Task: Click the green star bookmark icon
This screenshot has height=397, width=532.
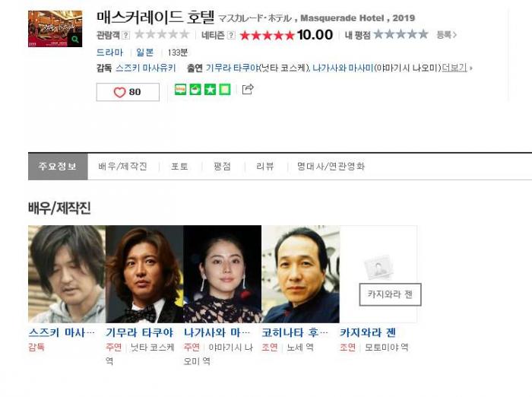Action: pyautogui.click(x=210, y=90)
